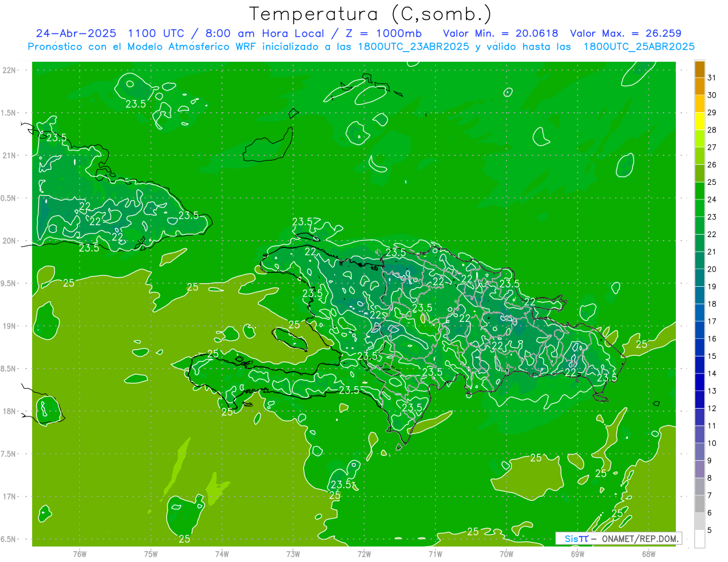Click the "19N" latitude axis label
The image size is (728, 562).
click(x=9, y=326)
